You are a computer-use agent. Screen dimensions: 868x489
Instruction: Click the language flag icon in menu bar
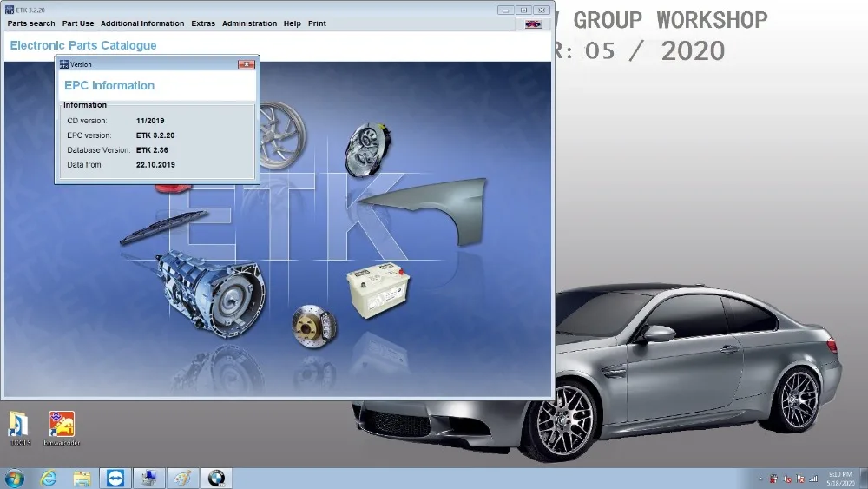click(x=533, y=23)
